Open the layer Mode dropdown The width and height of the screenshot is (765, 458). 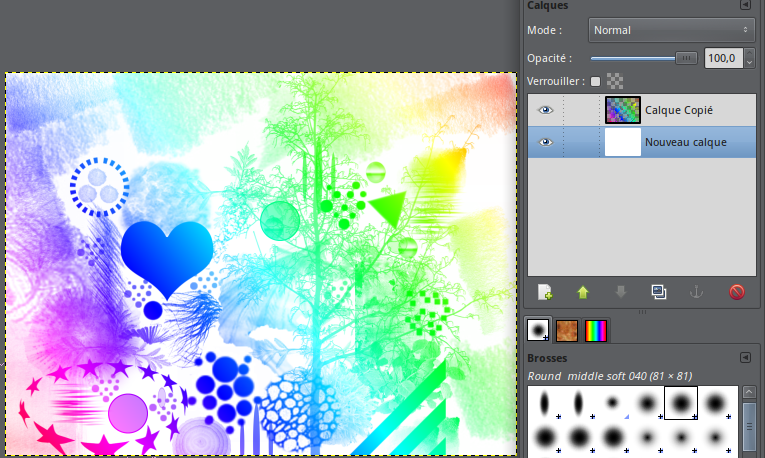tap(671, 30)
